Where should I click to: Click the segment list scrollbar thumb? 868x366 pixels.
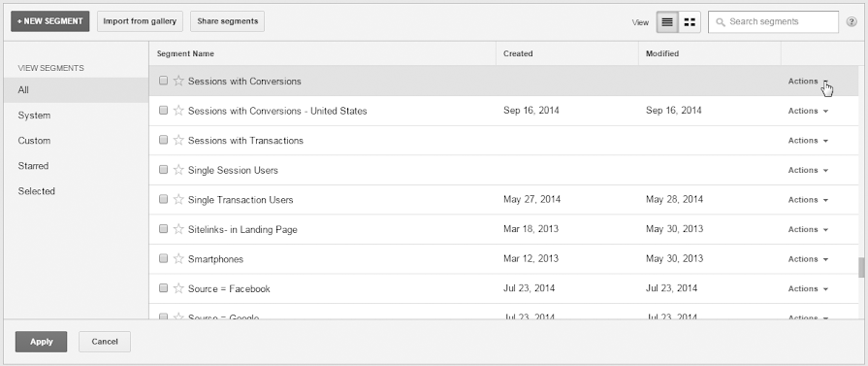(x=861, y=267)
